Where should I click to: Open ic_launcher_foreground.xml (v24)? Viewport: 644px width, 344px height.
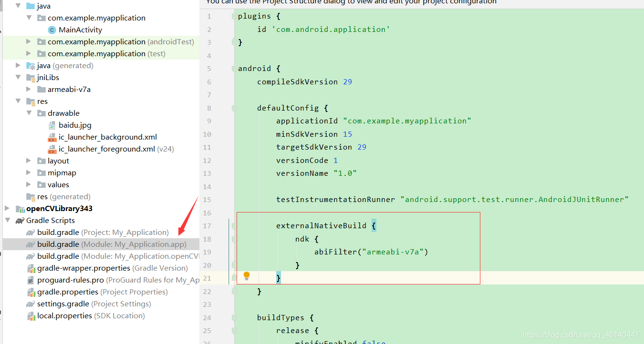(116, 149)
